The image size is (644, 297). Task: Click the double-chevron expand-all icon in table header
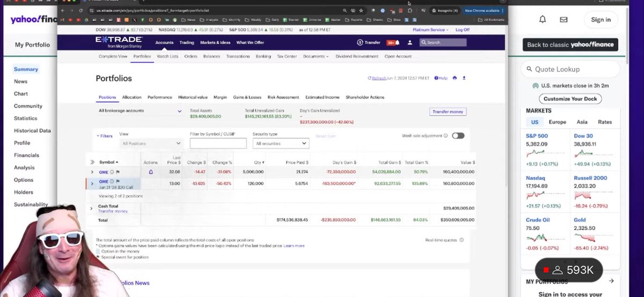pyautogui.click(x=92, y=162)
